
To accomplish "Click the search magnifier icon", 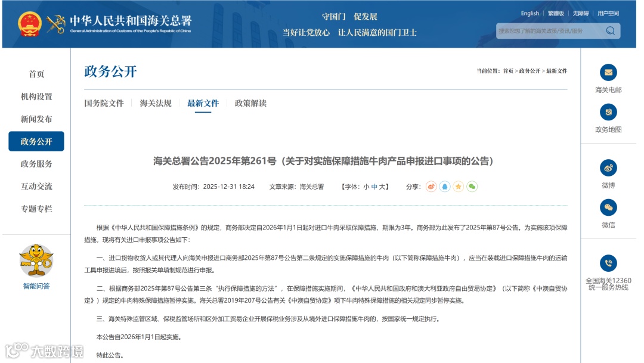I will pos(611,31).
